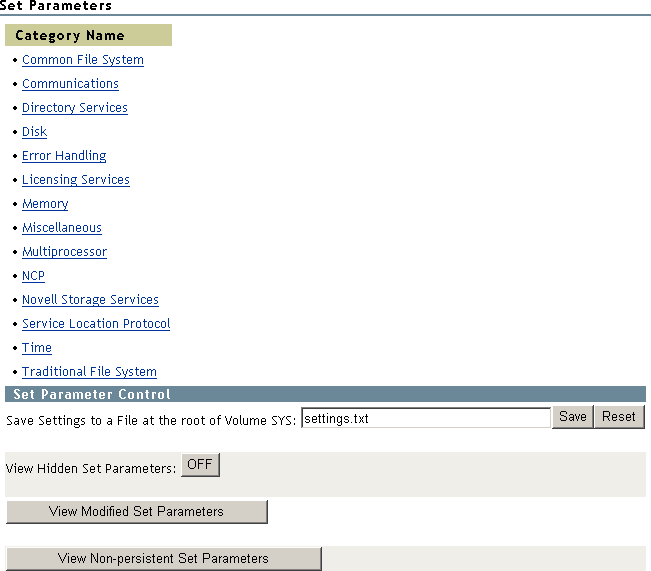The image size is (651, 571).
Task: Click the Licensing Services link
Action: click(x=76, y=180)
